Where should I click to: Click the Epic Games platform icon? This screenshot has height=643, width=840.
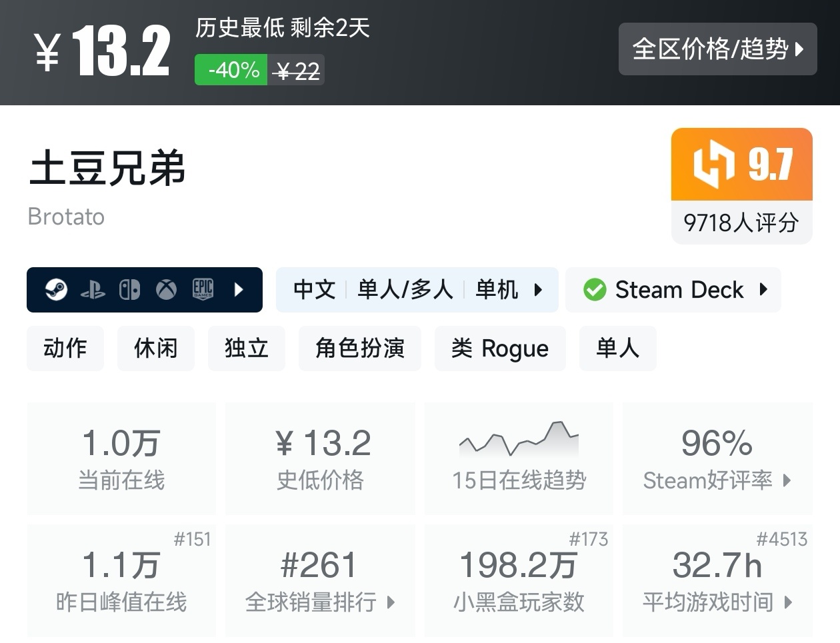pyautogui.click(x=203, y=289)
